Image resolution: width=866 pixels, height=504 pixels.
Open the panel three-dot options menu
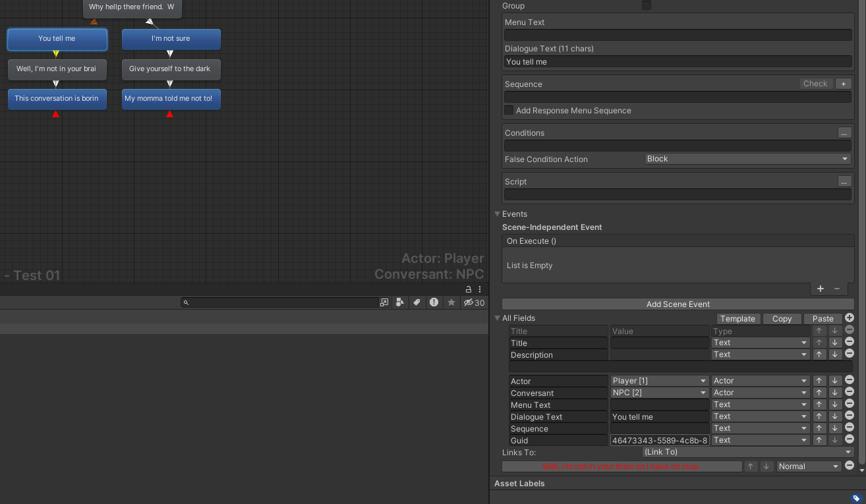point(480,289)
